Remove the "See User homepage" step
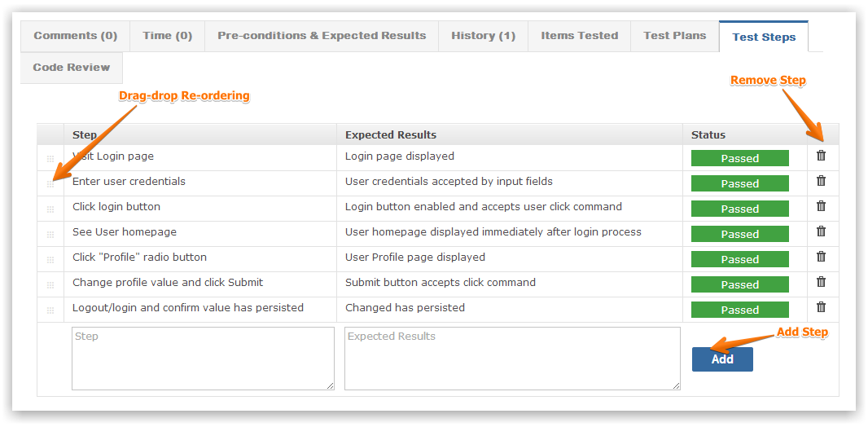 821,231
